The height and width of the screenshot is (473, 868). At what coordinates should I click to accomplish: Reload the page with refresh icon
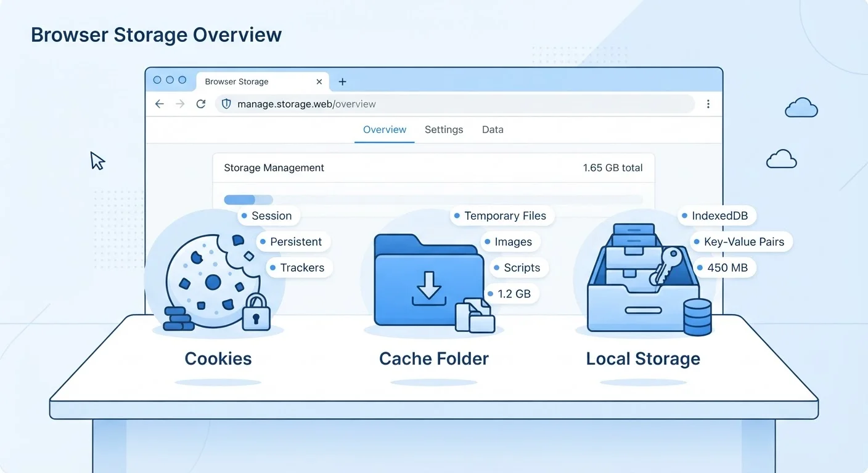[x=201, y=104]
